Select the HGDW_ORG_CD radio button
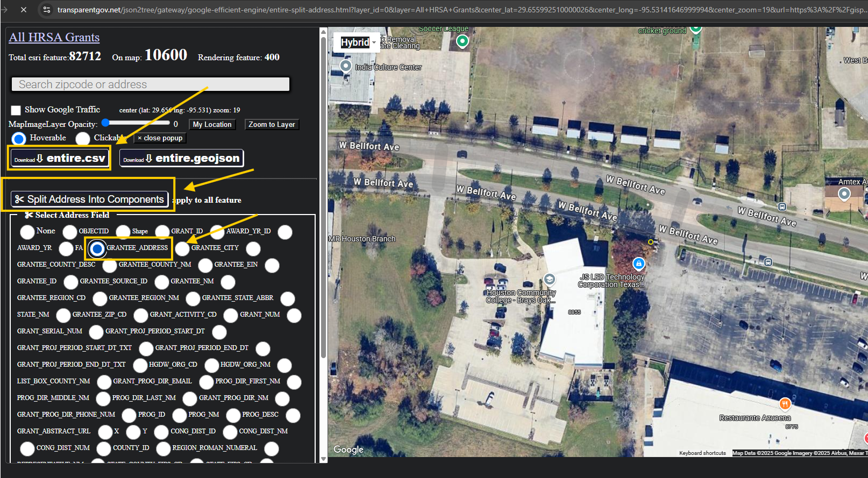Image resolution: width=868 pixels, height=478 pixels. click(x=140, y=366)
